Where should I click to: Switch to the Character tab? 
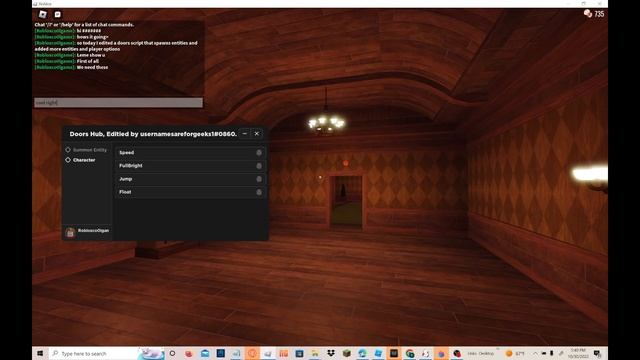tap(81, 160)
